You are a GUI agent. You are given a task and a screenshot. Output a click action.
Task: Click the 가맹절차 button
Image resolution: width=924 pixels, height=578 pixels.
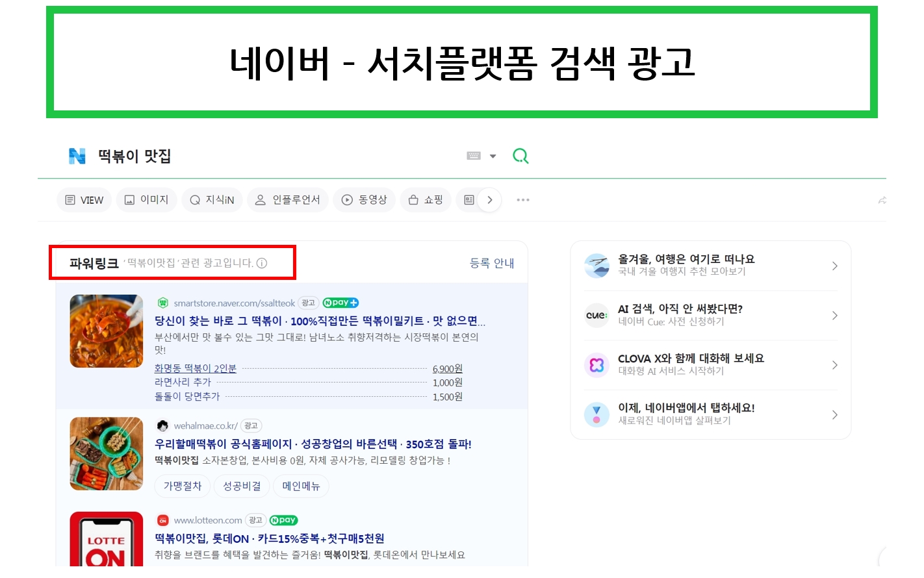(x=183, y=486)
